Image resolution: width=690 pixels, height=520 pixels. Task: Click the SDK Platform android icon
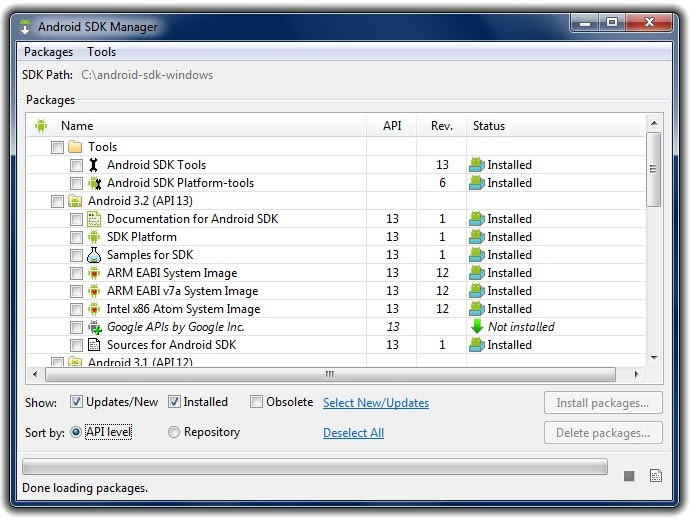(94, 237)
